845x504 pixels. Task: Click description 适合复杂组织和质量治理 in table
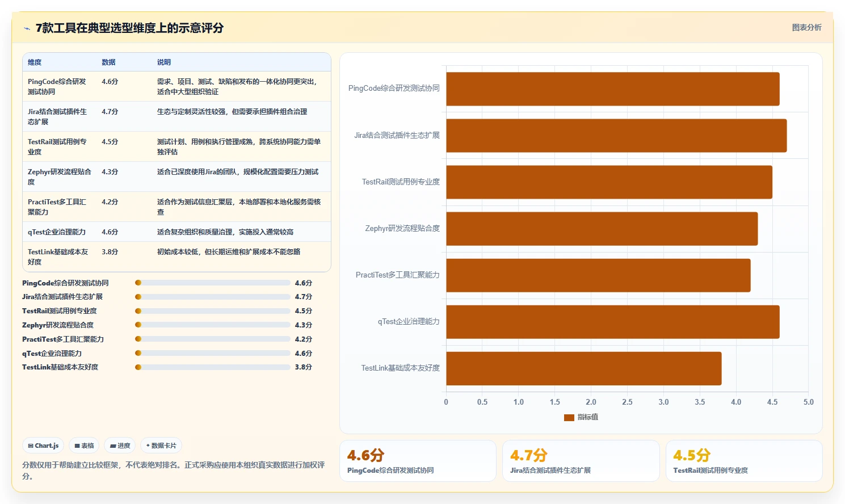tap(225, 232)
